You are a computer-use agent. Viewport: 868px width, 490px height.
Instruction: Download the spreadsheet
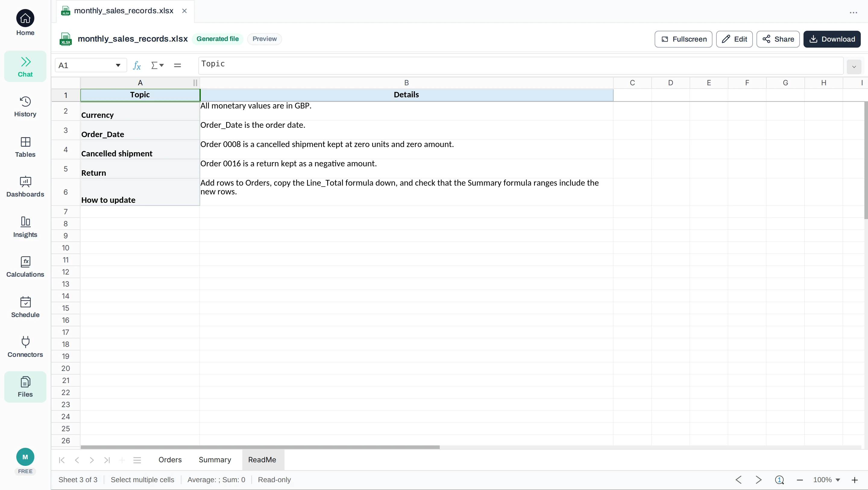click(832, 39)
